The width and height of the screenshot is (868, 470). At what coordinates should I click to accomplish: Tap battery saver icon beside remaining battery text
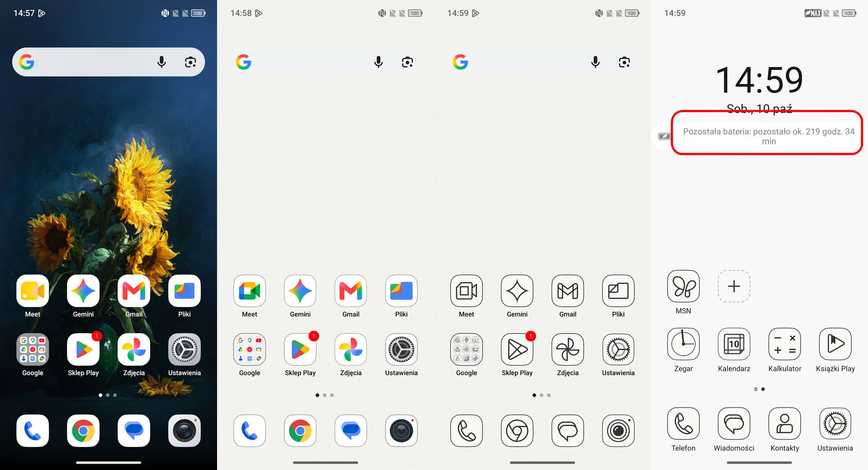pos(665,136)
